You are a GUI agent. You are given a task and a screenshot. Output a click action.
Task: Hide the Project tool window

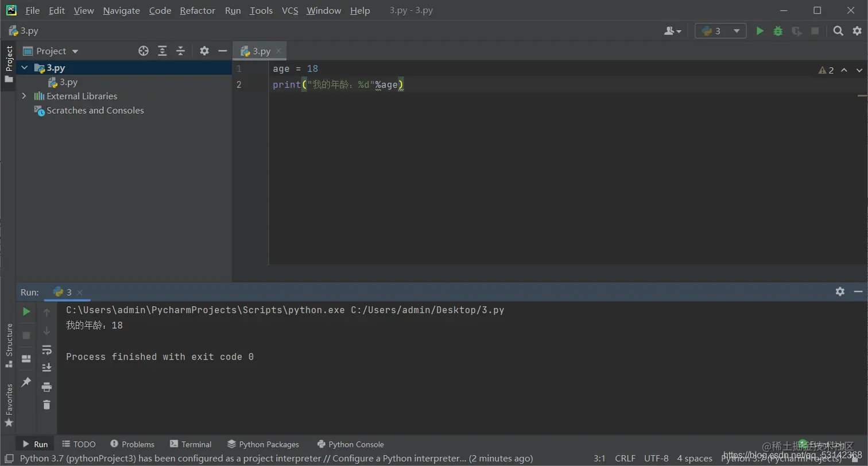(x=223, y=51)
